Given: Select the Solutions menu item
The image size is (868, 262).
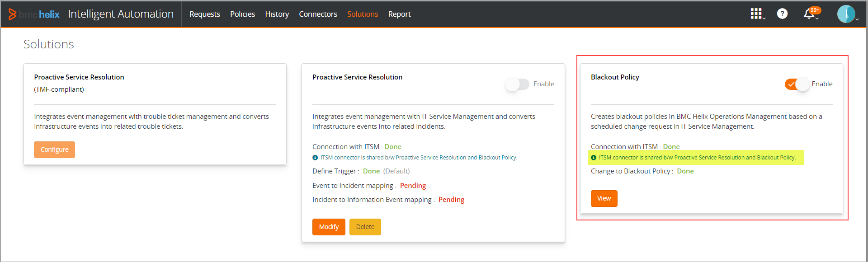Looking at the screenshot, I should pos(363,14).
